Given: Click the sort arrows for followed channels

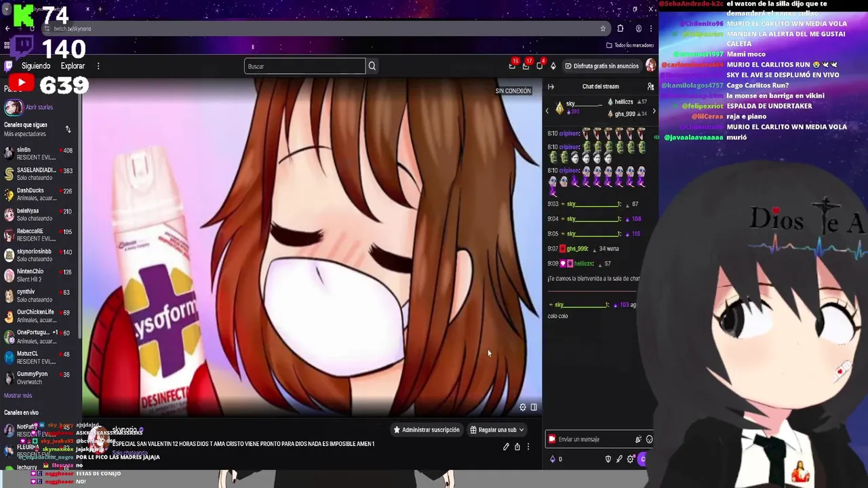Looking at the screenshot, I should pyautogui.click(x=68, y=129).
